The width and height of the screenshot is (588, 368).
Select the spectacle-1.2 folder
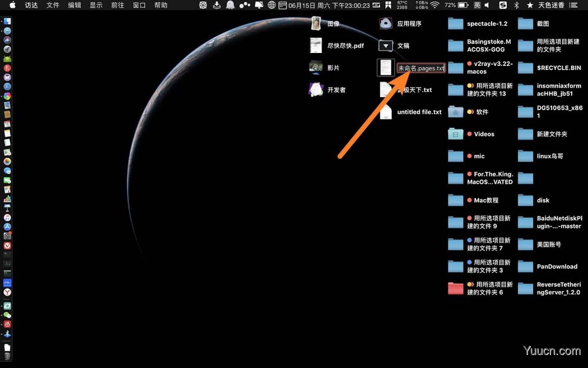point(456,24)
